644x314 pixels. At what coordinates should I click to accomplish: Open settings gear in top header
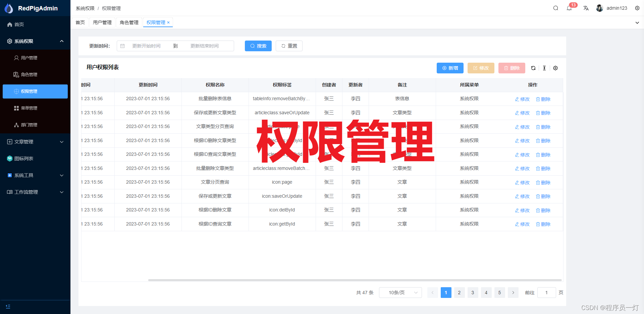[x=637, y=8]
